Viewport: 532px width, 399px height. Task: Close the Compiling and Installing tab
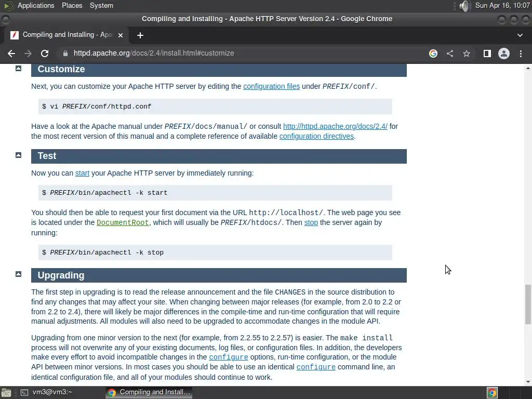click(x=121, y=35)
